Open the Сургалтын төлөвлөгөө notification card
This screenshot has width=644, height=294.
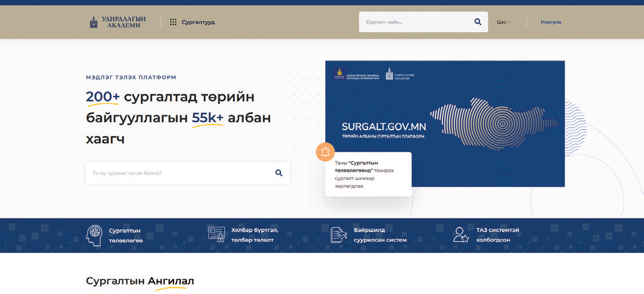point(368,174)
